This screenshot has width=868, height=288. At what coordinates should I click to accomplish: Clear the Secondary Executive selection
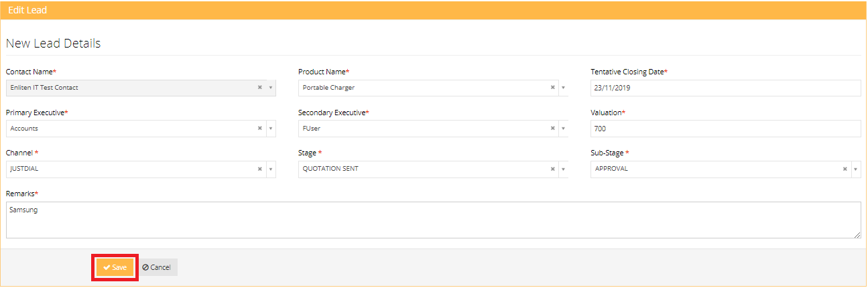552,129
